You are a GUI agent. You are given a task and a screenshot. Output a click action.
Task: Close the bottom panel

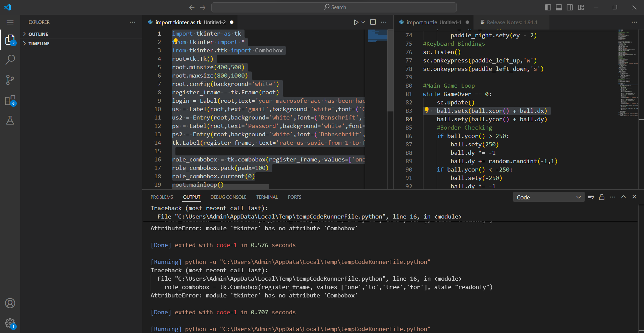pos(634,197)
